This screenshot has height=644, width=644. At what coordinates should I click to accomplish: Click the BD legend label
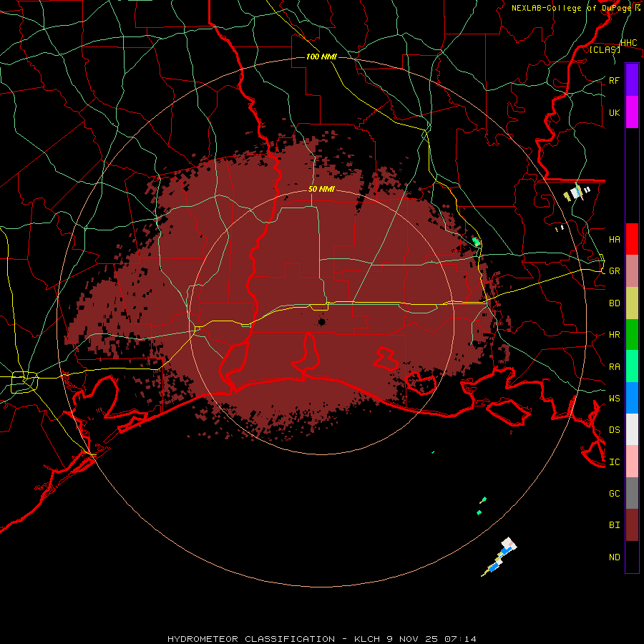[614, 303]
